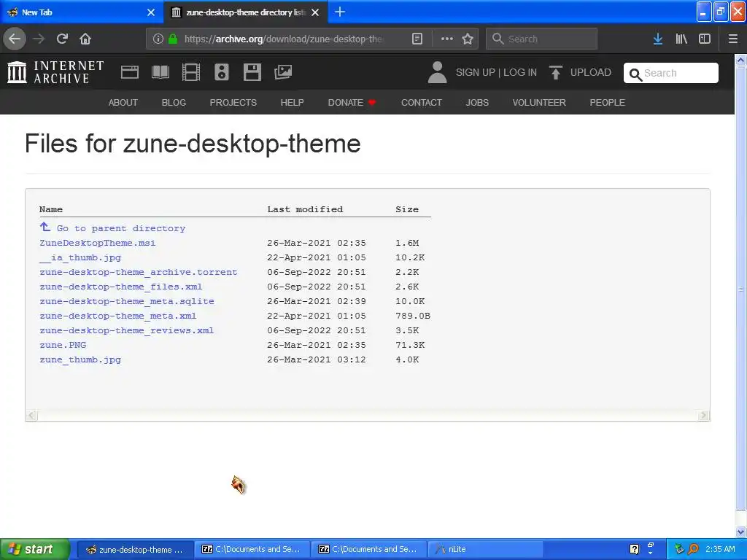Click the upload arrow icon
Viewport: 747px width, 560px height.
555,72
